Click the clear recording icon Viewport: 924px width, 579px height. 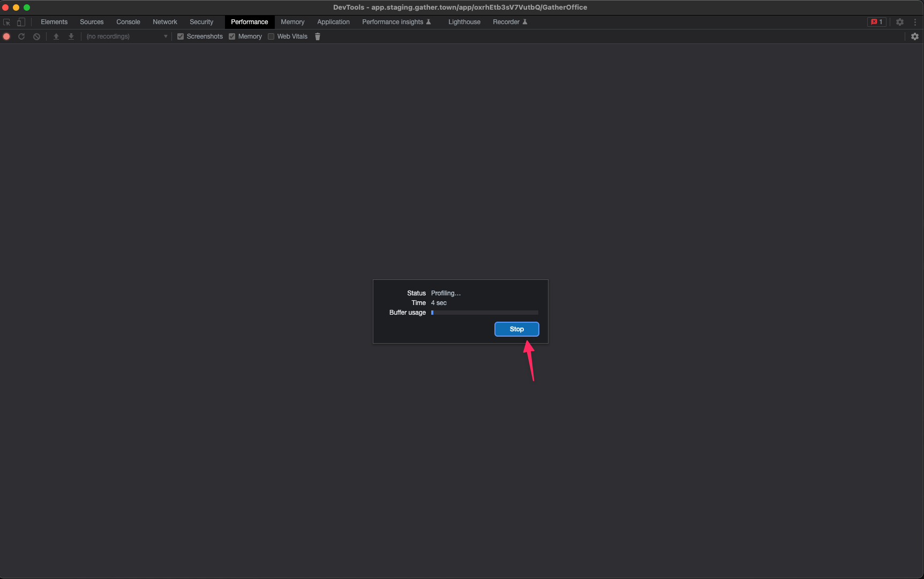(36, 36)
